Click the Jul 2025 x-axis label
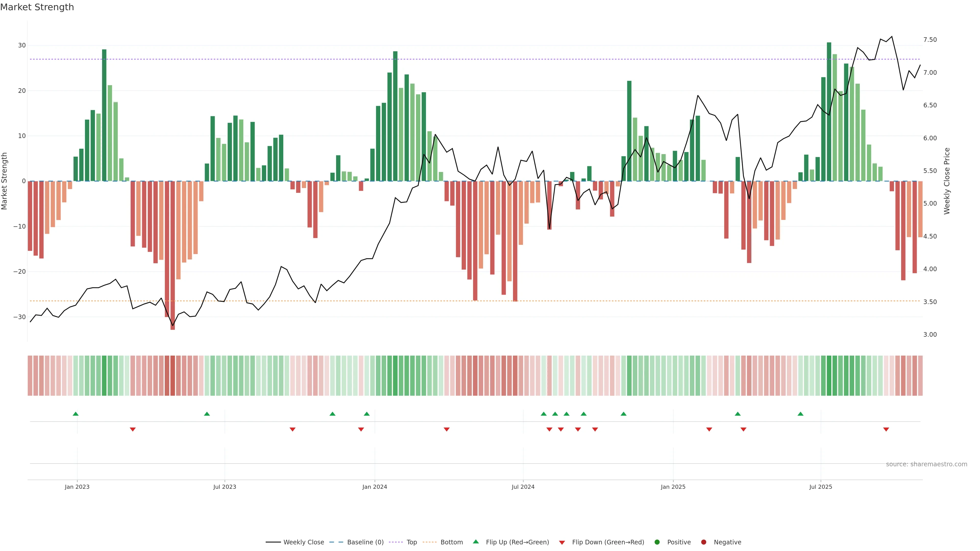 point(820,487)
